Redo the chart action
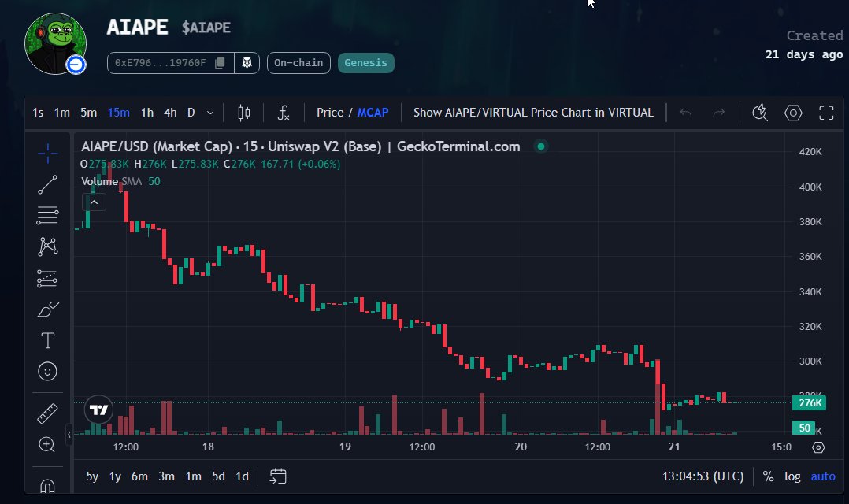The image size is (849, 504). pyautogui.click(x=718, y=113)
